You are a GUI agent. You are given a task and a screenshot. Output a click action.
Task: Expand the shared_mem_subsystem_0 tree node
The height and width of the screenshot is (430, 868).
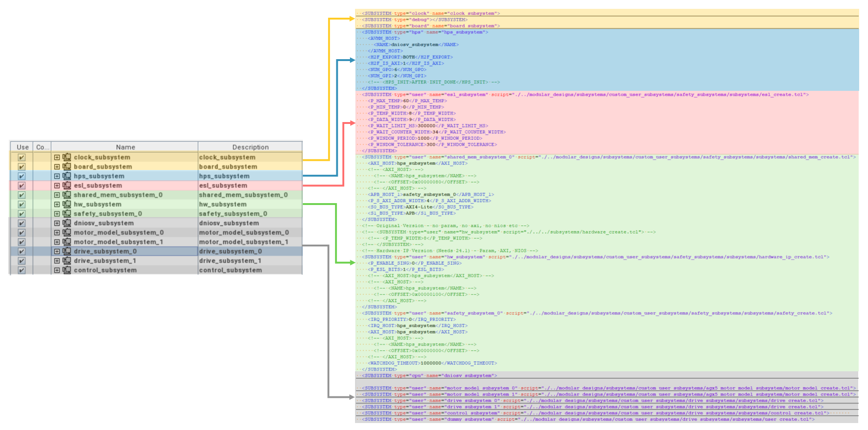pyautogui.click(x=57, y=195)
